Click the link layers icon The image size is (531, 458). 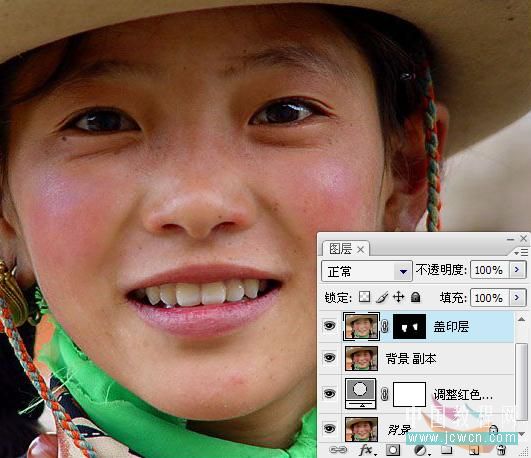338,450
